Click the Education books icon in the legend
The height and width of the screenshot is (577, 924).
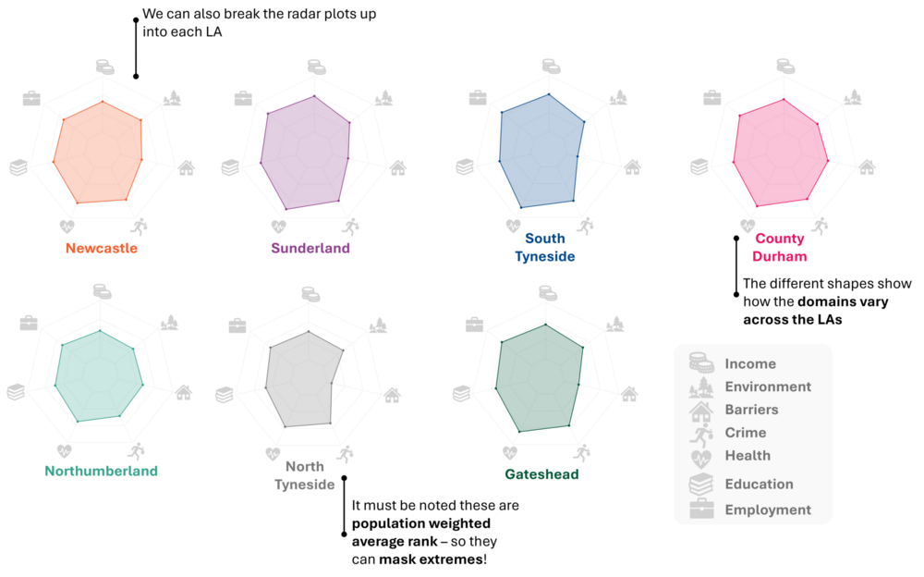[701, 483]
